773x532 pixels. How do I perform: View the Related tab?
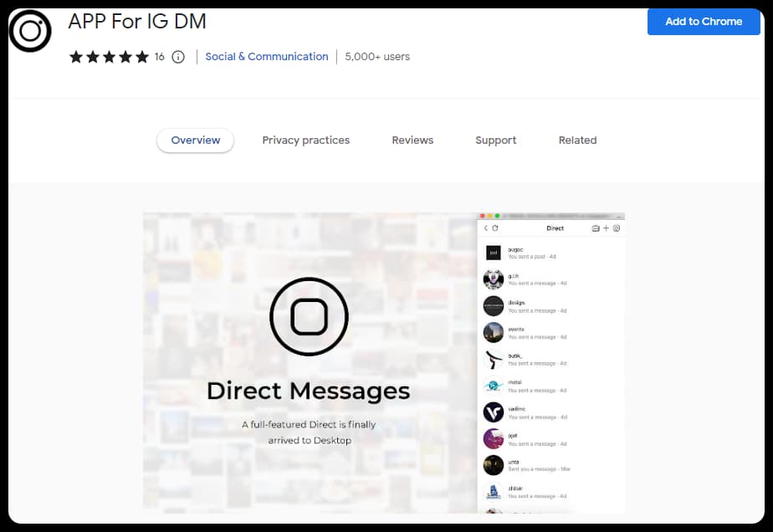577,141
